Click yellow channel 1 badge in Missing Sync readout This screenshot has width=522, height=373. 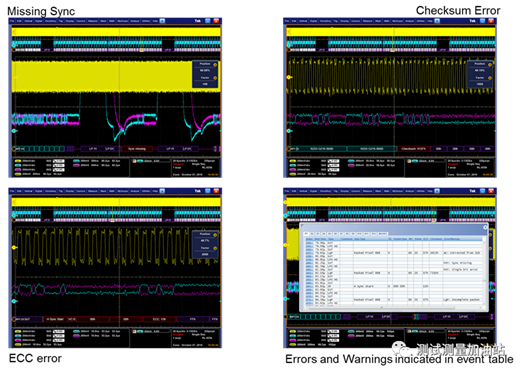[18, 161]
